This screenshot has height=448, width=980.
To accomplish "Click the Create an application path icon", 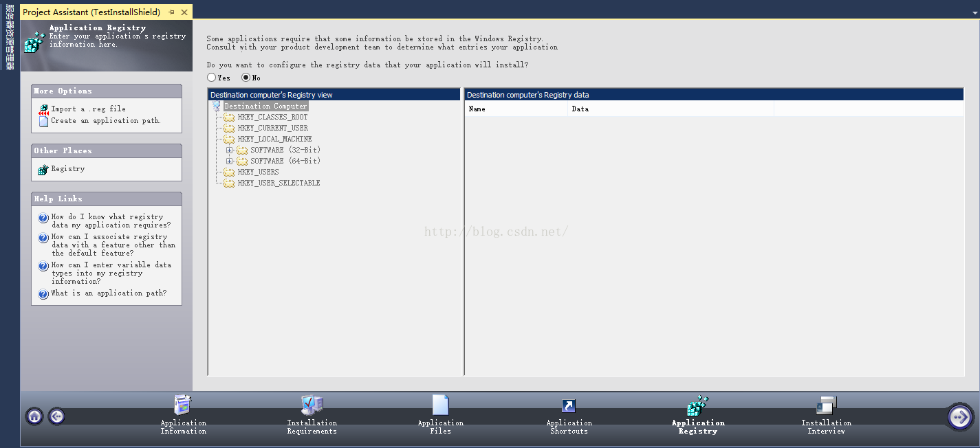I will click(43, 121).
